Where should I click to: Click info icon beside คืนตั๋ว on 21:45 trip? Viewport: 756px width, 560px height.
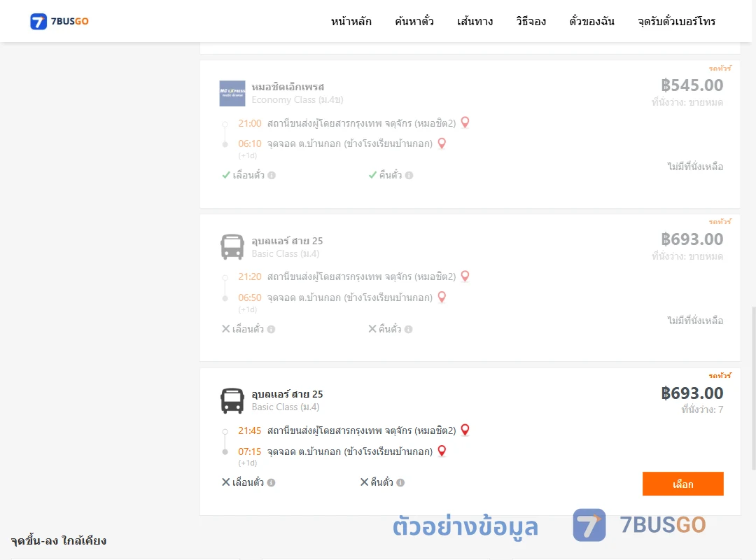point(400,482)
